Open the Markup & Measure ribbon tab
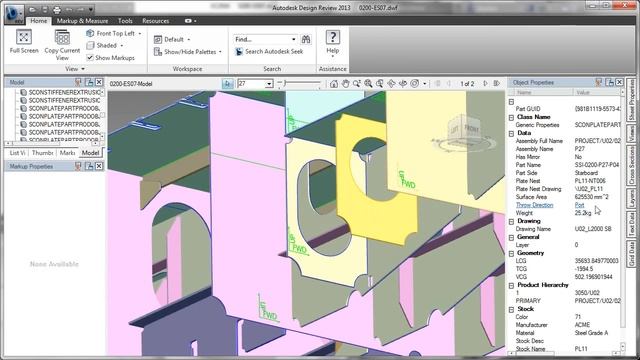 [x=82, y=21]
